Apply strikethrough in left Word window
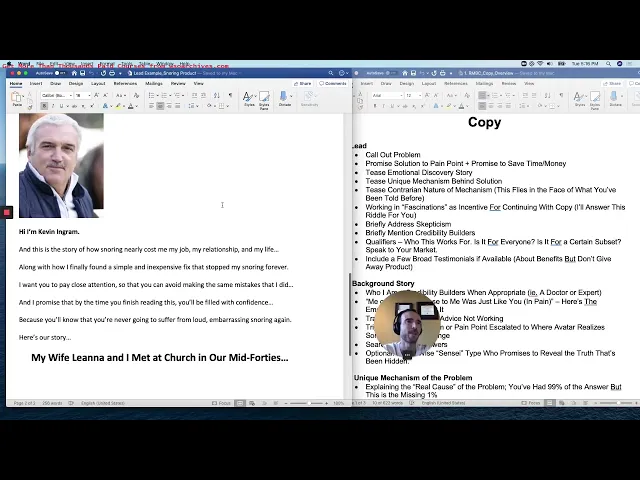Image resolution: width=640 pixels, height=480 pixels. pyautogui.click(x=74, y=106)
